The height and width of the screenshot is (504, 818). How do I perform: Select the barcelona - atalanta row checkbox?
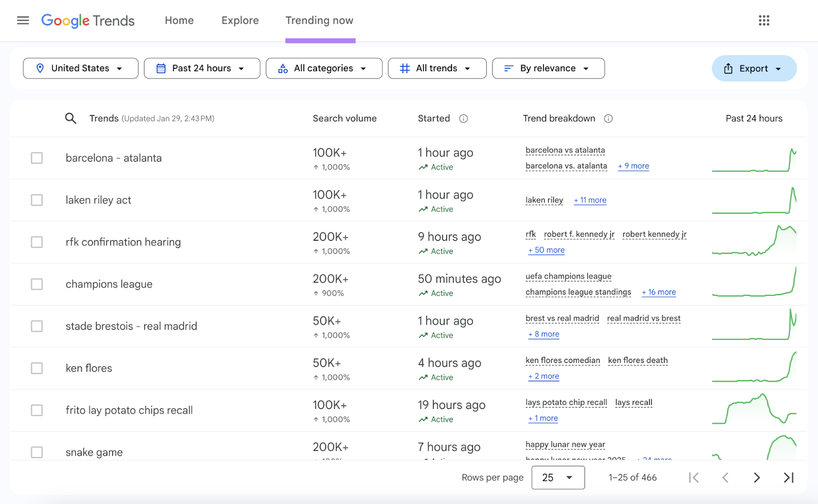(x=36, y=158)
